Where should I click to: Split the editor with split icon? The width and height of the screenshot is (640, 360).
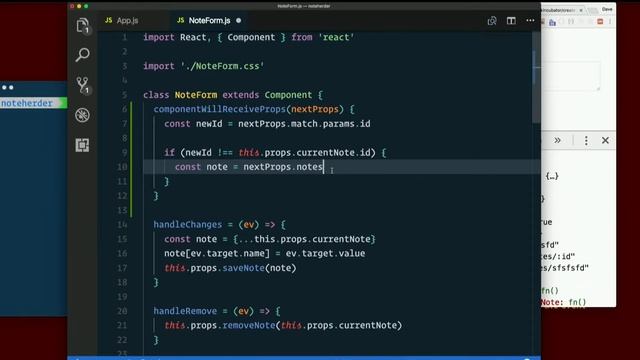(511, 21)
